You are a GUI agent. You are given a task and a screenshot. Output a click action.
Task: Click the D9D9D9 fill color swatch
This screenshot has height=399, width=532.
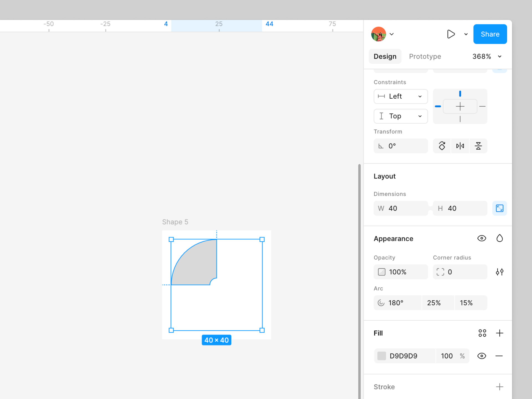(382, 356)
